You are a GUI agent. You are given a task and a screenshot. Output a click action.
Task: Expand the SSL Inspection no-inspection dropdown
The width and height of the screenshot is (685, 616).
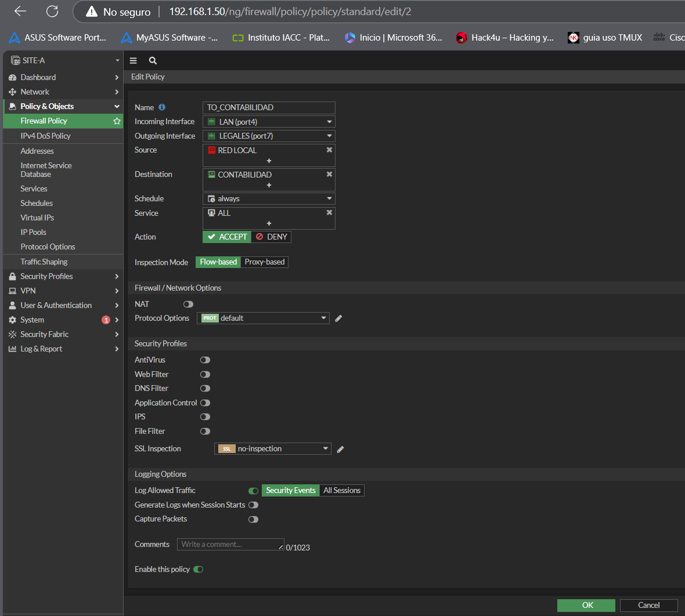(273, 449)
